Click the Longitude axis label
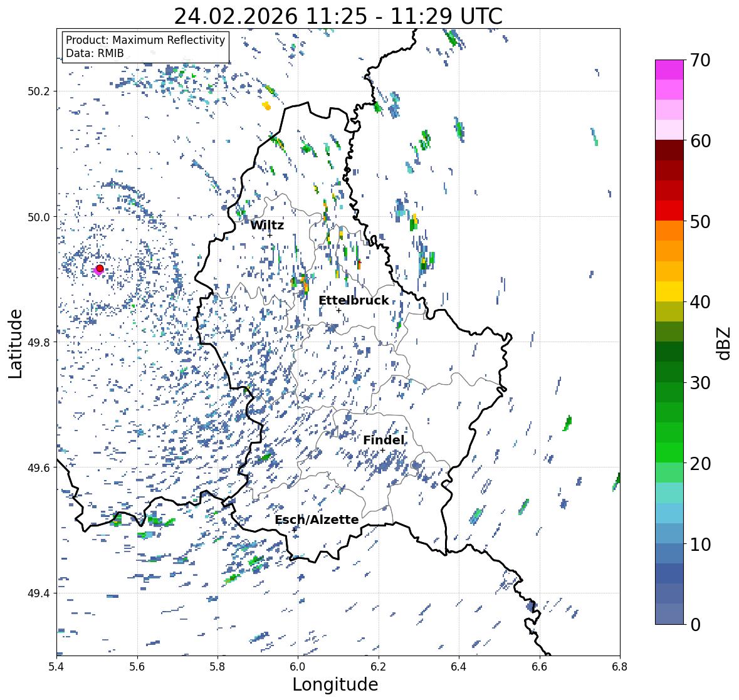 tap(335, 684)
